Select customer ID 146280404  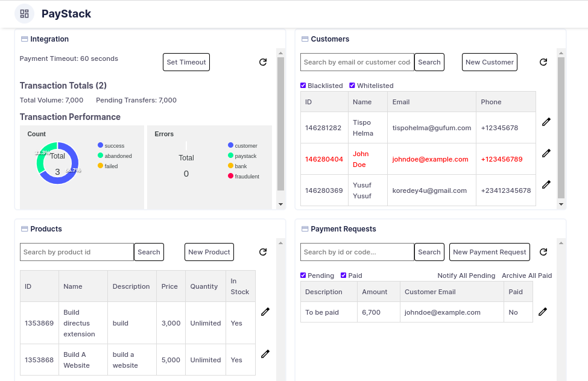(324, 159)
